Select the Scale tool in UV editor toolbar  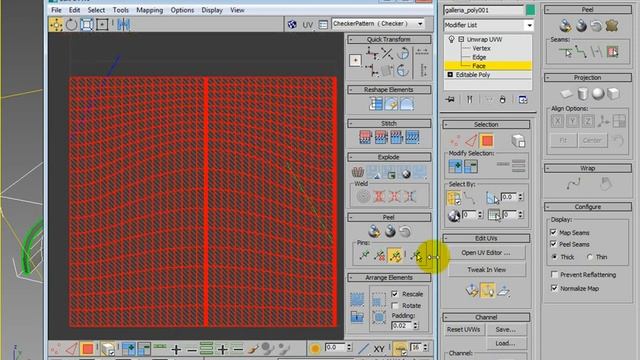pyautogui.click(x=87, y=24)
